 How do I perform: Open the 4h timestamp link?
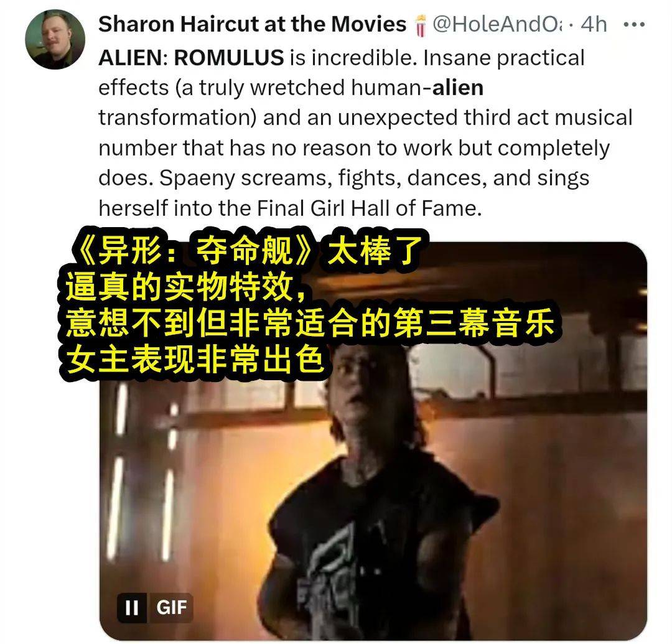(594, 24)
